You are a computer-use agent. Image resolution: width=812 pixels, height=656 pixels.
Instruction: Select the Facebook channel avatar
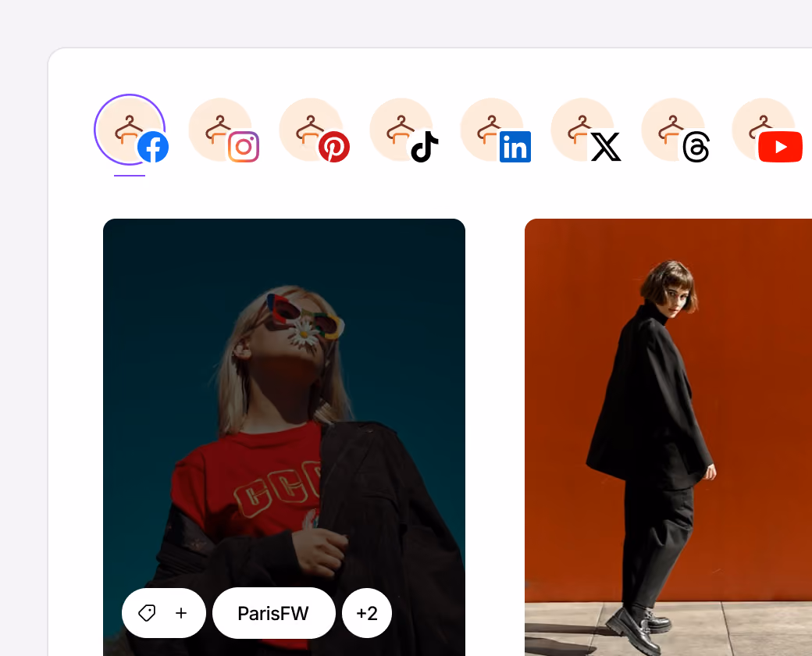(x=130, y=130)
